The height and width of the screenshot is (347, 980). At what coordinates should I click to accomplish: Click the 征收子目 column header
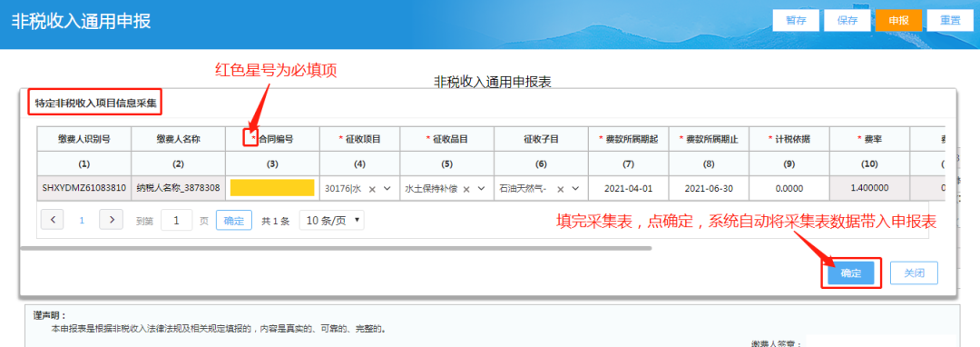coord(541,139)
